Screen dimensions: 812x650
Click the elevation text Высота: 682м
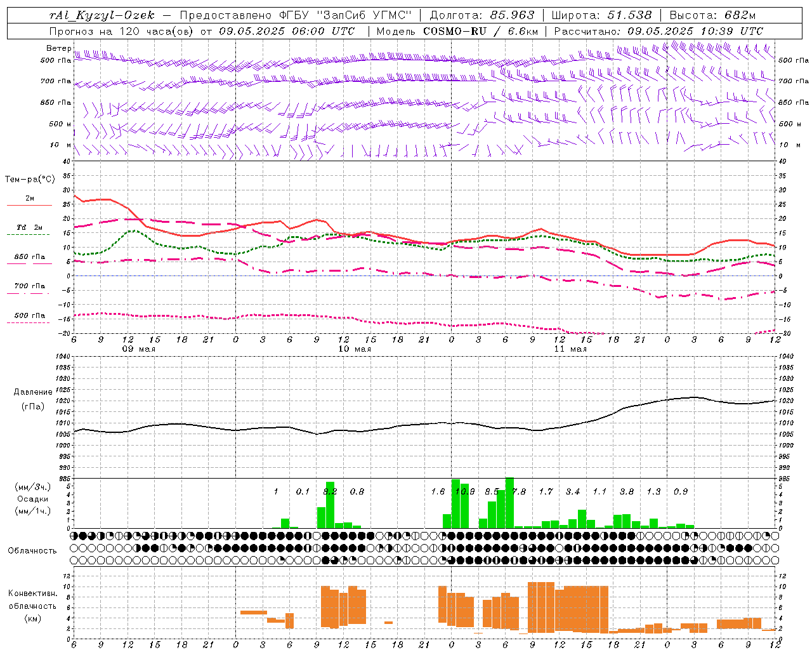[712, 15]
